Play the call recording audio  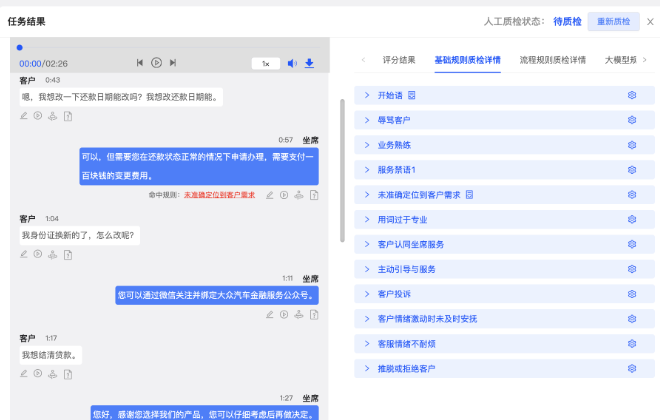(156, 63)
